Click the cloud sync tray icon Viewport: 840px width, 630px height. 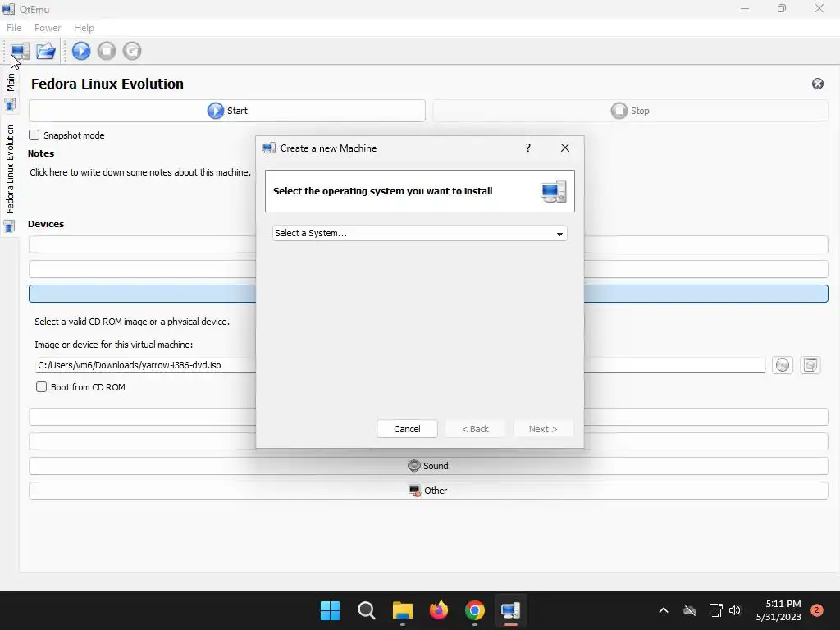click(x=690, y=610)
